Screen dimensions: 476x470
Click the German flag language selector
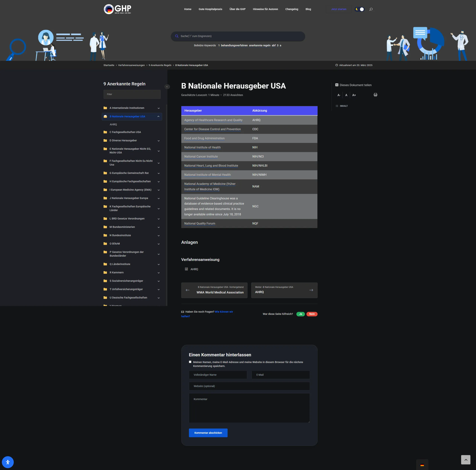[x=422, y=465]
